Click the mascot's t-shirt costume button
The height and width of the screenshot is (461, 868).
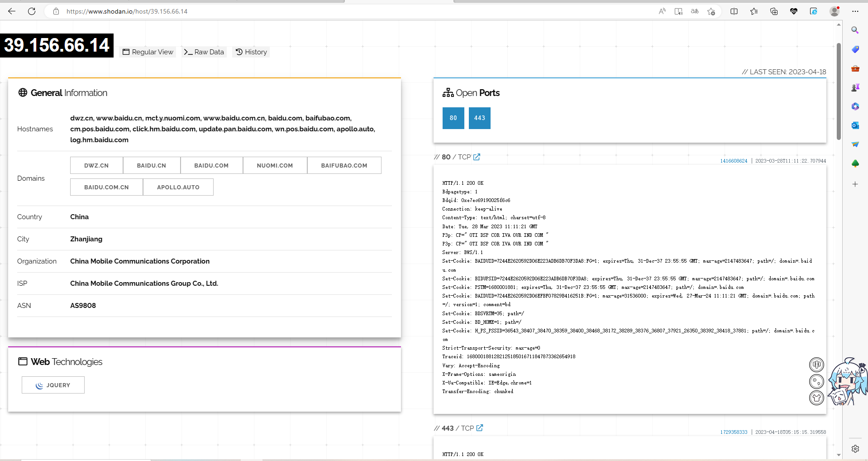[x=816, y=398]
